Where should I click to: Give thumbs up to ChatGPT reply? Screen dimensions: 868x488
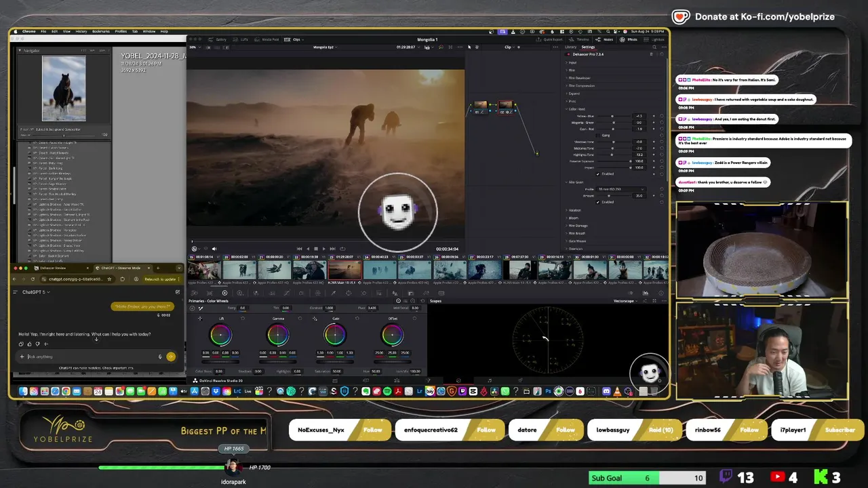pos(29,344)
